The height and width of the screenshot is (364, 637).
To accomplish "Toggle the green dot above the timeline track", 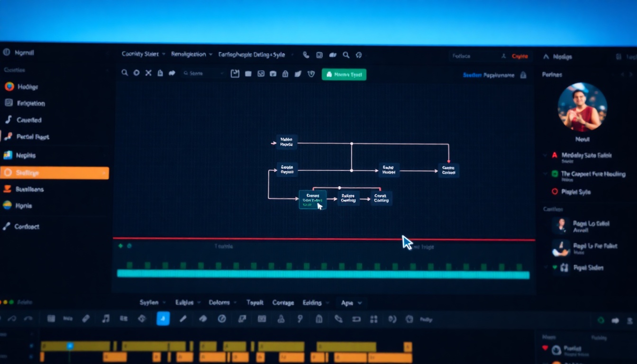I will 120,246.
